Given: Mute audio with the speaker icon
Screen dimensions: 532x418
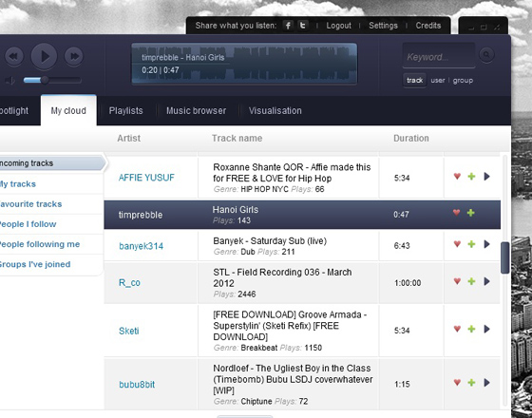Looking at the screenshot, I should [10, 81].
